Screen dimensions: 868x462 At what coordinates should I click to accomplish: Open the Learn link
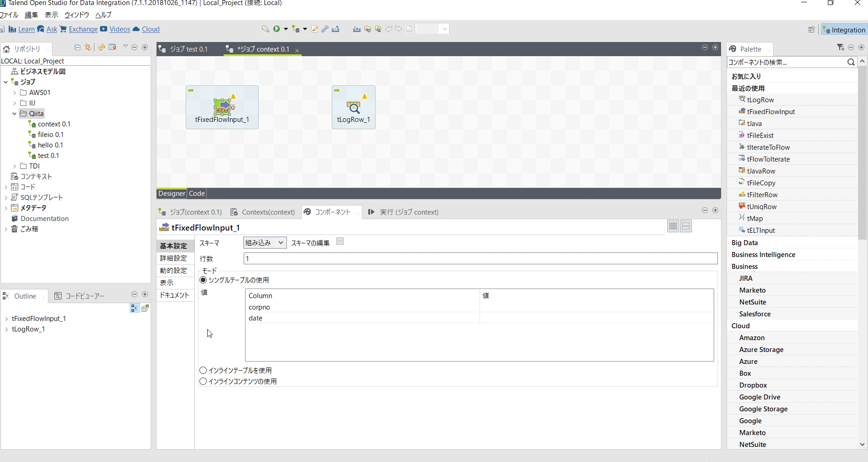coord(26,29)
